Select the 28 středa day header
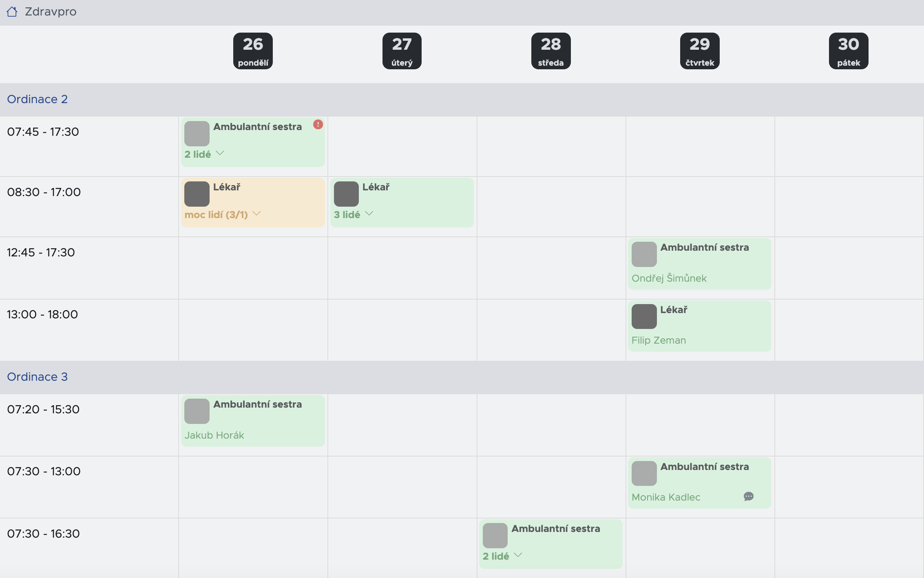 [551, 51]
